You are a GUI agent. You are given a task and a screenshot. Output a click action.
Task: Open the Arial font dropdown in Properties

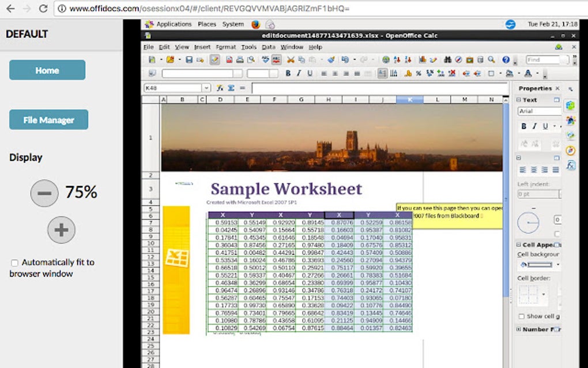[x=539, y=111]
